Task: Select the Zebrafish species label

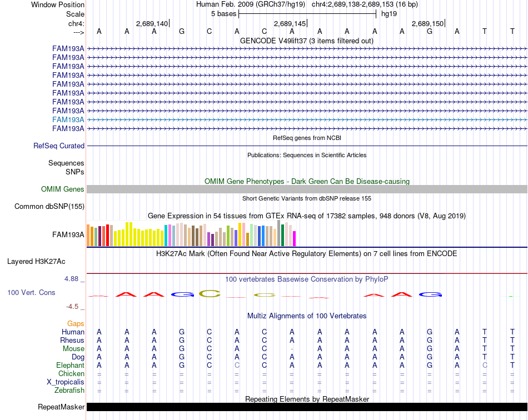Action: pyautogui.click(x=69, y=390)
